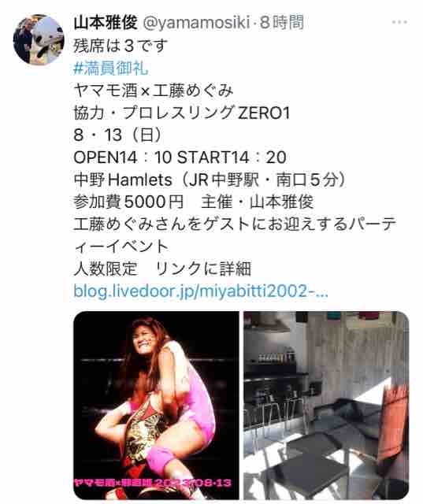Screen dimensions: 423x504
Task: Click the OPEN14:10 START14:20 line
Action: (180, 157)
